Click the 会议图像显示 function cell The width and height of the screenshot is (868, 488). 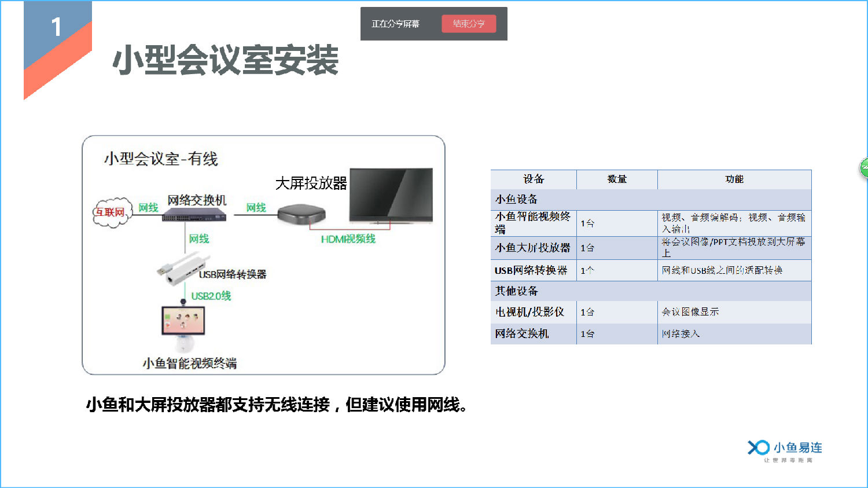coord(734,312)
